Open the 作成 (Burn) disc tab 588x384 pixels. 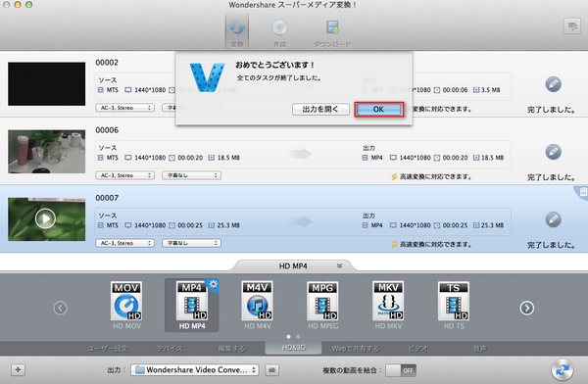point(279,32)
